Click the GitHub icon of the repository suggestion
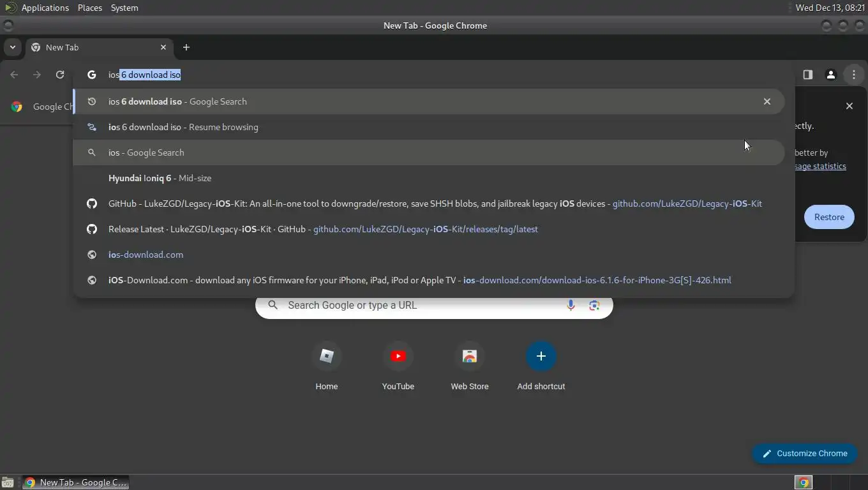Image resolution: width=868 pixels, height=490 pixels. tap(92, 204)
